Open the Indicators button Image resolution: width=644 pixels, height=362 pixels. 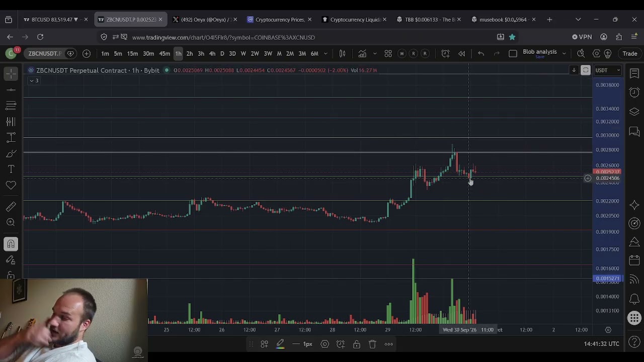[x=362, y=53]
